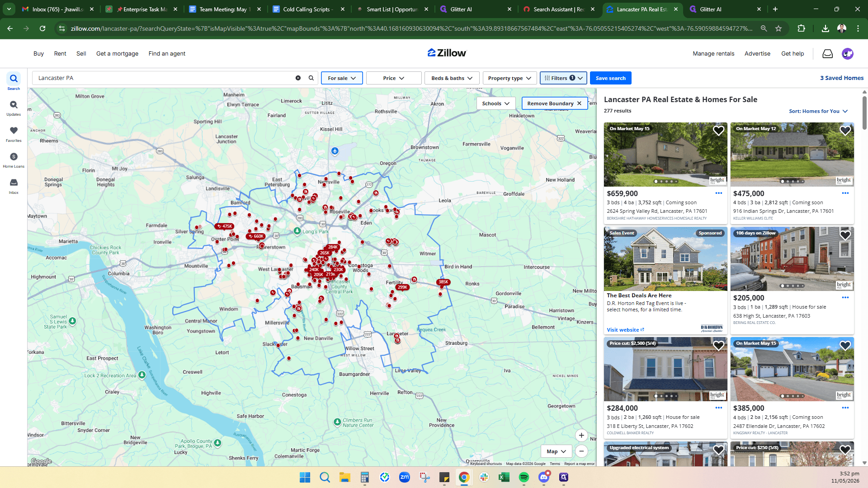This screenshot has height=488, width=868.
Task: Zoom in on the map
Action: click(581, 436)
